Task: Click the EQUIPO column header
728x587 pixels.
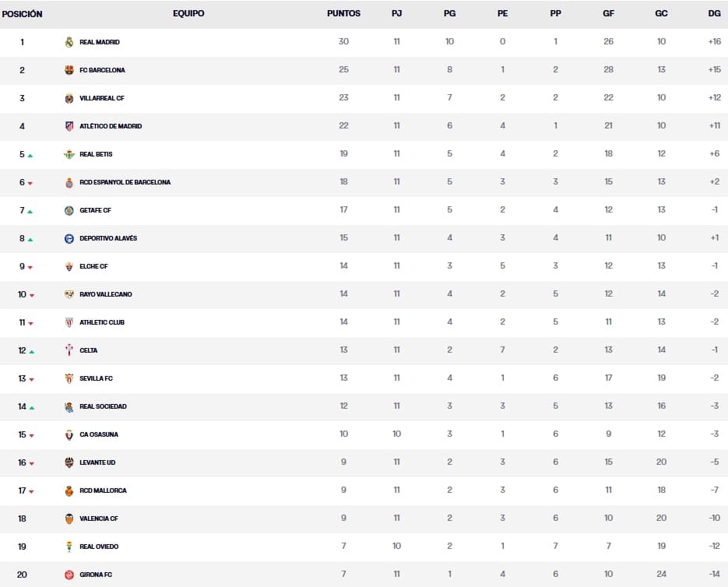Action: coord(188,14)
